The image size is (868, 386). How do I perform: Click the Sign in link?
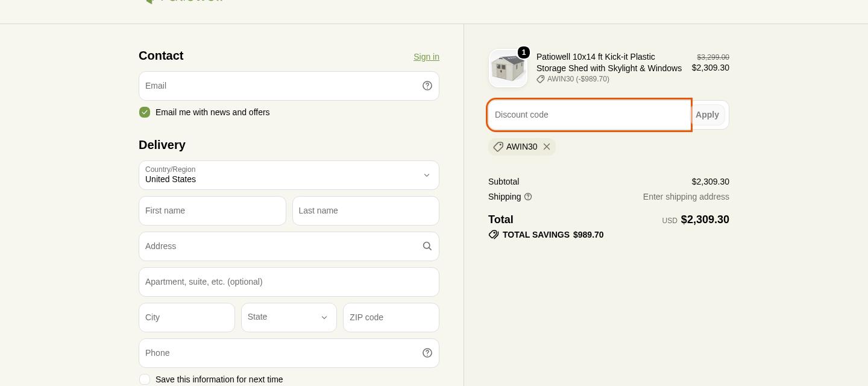pyautogui.click(x=426, y=57)
